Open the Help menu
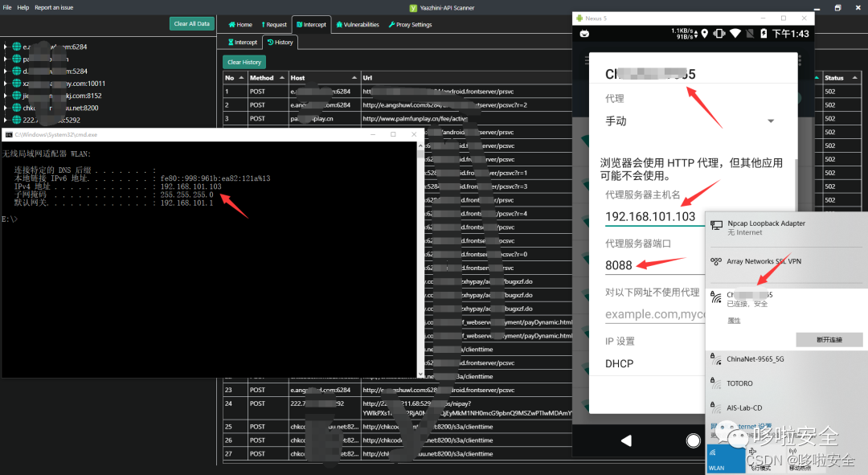 (x=22, y=7)
